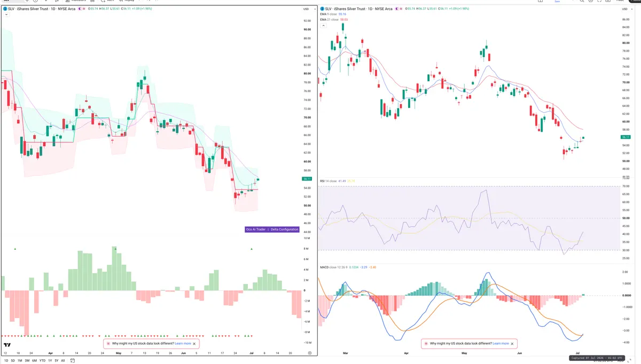Click the 56.11 price label on left price scale
The height and width of the screenshot is (364, 641).
point(307,179)
